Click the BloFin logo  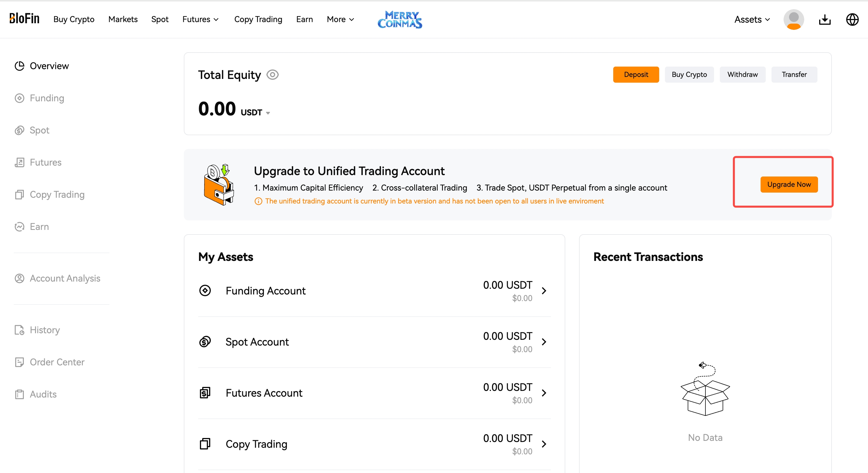24,19
